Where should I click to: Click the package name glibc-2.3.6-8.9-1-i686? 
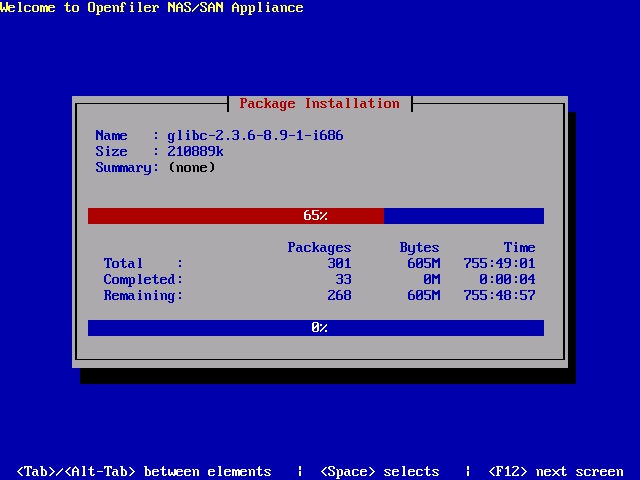[x=255, y=136]
